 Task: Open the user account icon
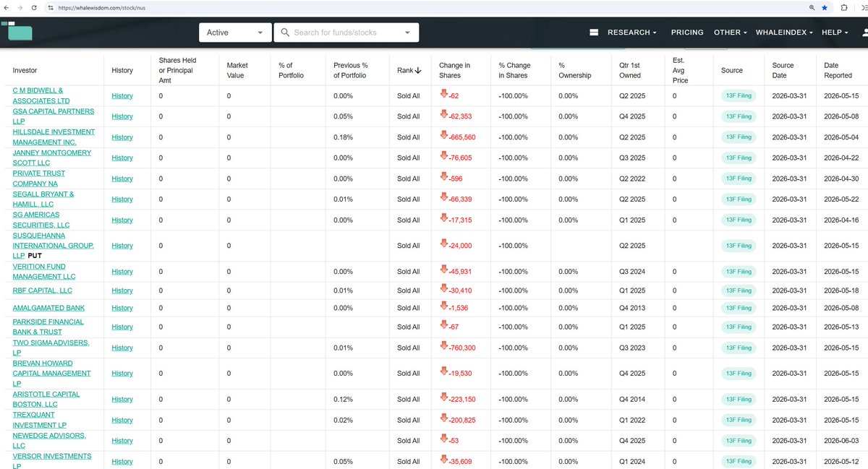click(x=864, y=33)
